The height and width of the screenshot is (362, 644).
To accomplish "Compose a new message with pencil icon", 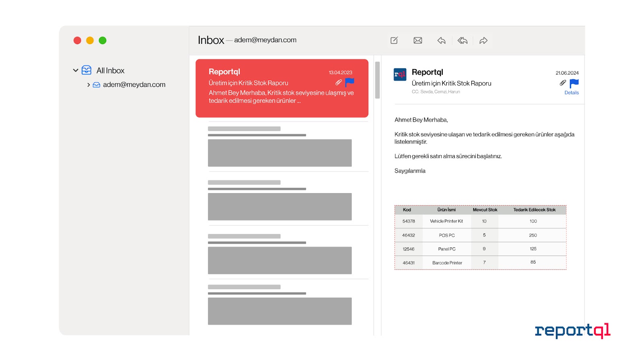I will tap(394, 40).
